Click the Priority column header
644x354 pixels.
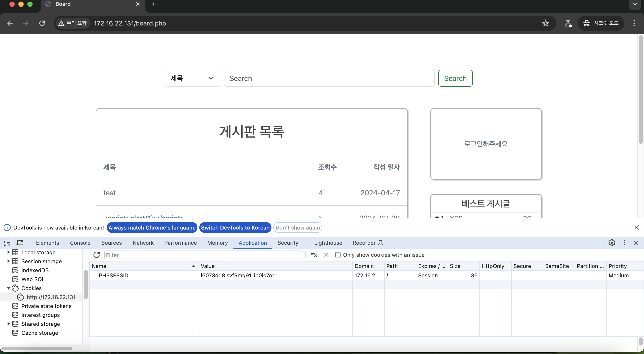pos(625,266)
